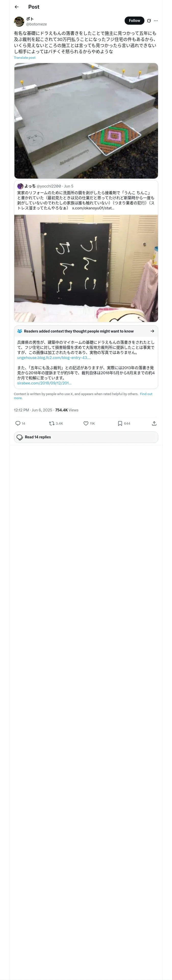Open the Grok icon beside Follow
The height and width of the screenshot is (980, 172).
(x=149, y=21)
